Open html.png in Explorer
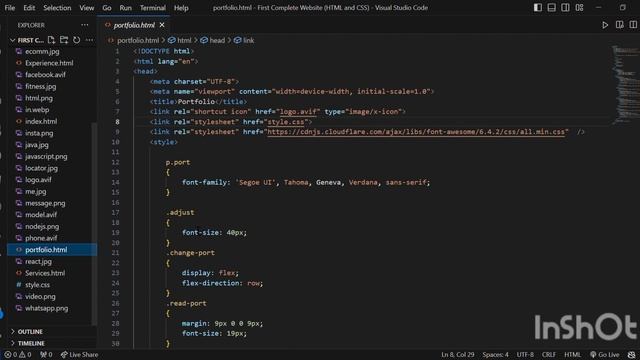Viewport: 640px width, 360px height. (x=39, y=98)
